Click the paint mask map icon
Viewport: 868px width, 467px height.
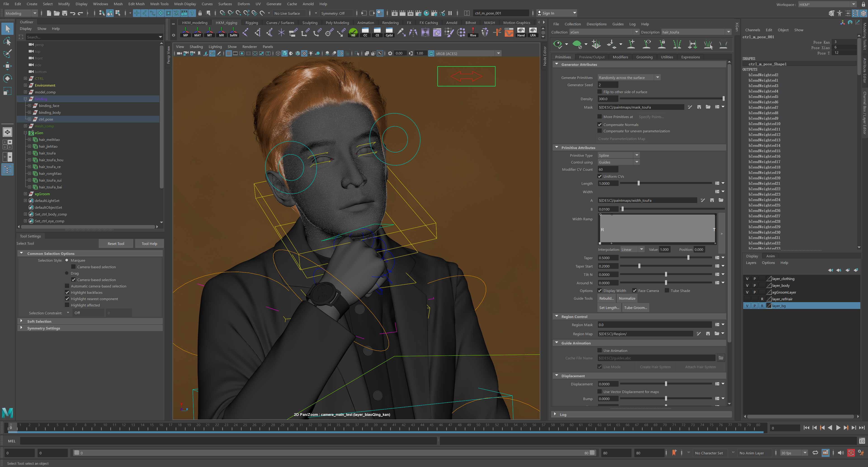coord(690,107)
